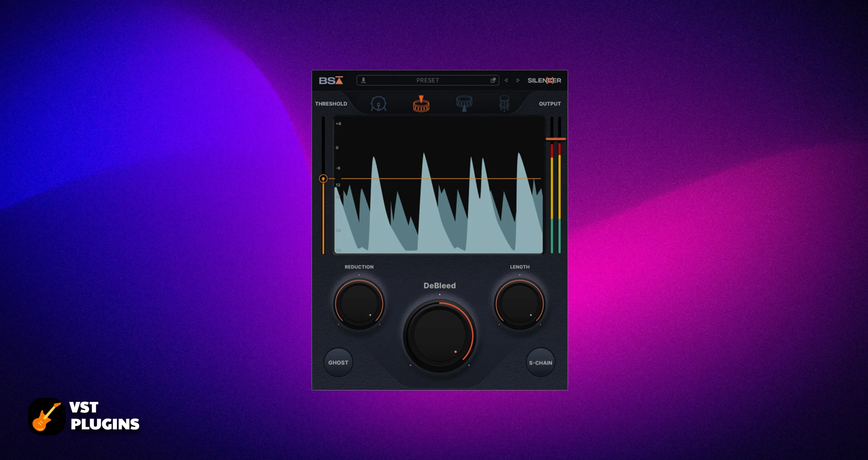Click the LENGTH knob
868x460 pixels.
point(519,304)
